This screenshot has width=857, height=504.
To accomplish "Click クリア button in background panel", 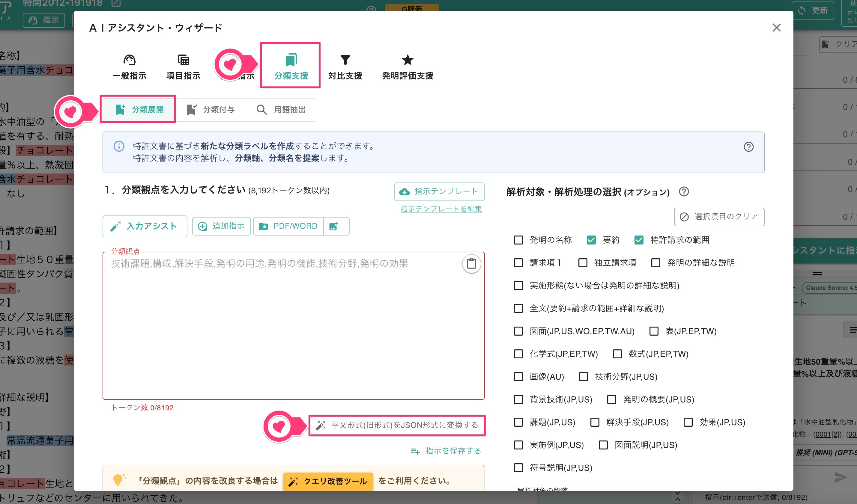I will [x=839, y=44].
